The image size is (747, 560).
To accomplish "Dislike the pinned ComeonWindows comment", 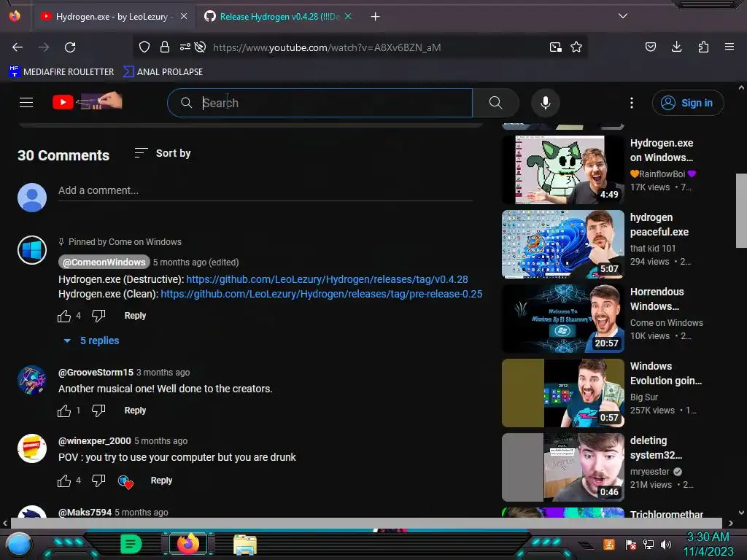I will (98, 316).
